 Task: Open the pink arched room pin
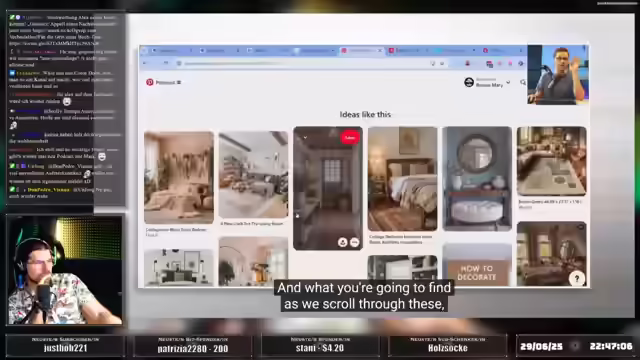point(253,262)
